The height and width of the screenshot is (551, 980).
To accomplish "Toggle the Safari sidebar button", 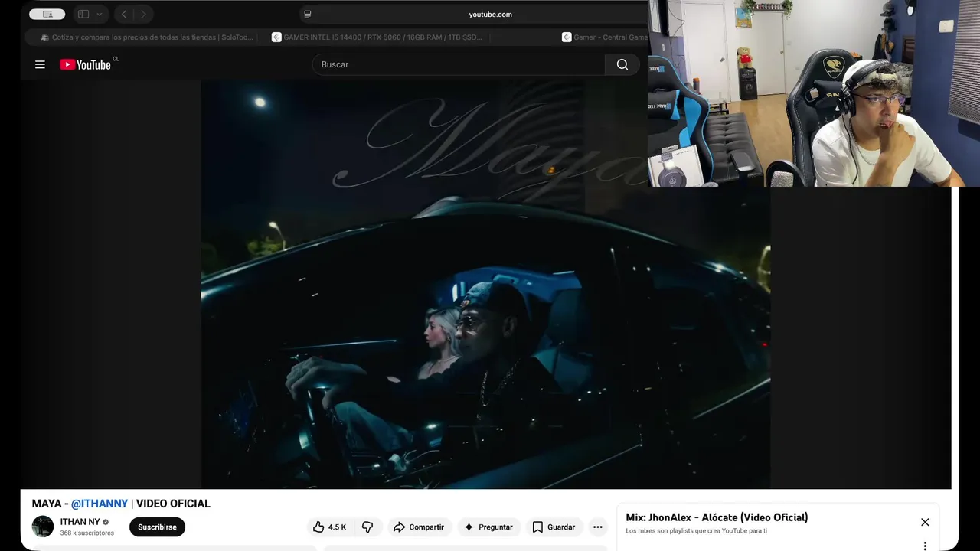I will tap(83, 14).
